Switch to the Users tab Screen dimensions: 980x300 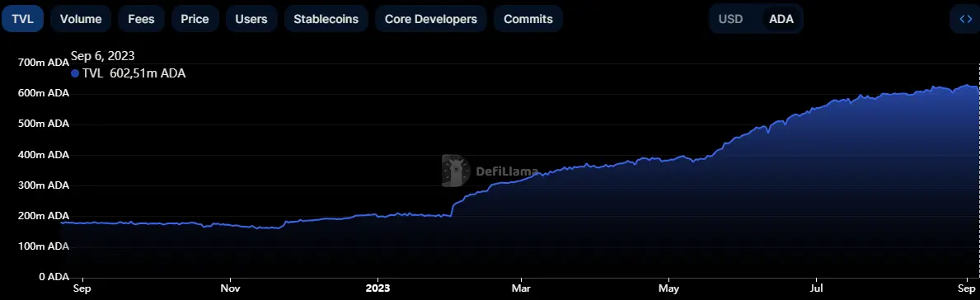pyautogui.click(x=251, y=19)
